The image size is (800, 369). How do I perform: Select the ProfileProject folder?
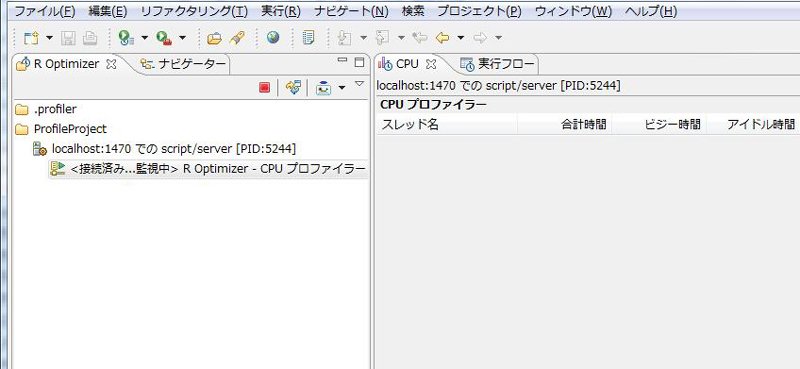click(x=61, y=129)
